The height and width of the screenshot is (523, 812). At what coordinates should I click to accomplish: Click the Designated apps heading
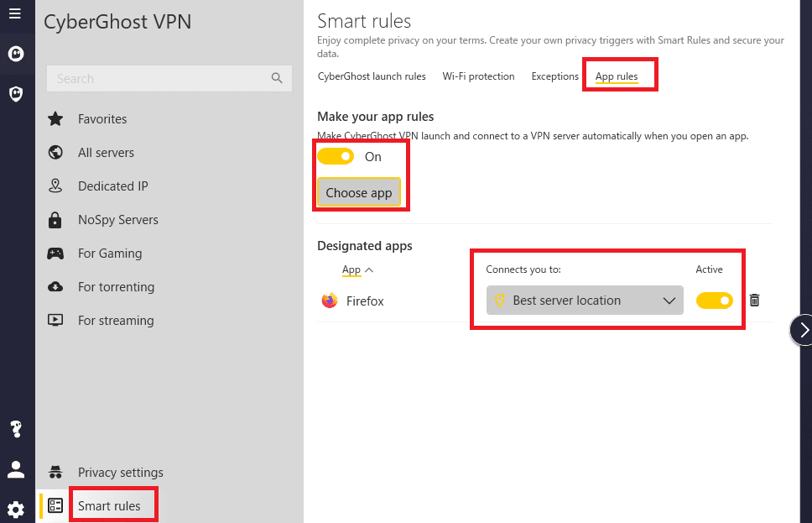tap(365, 246)
